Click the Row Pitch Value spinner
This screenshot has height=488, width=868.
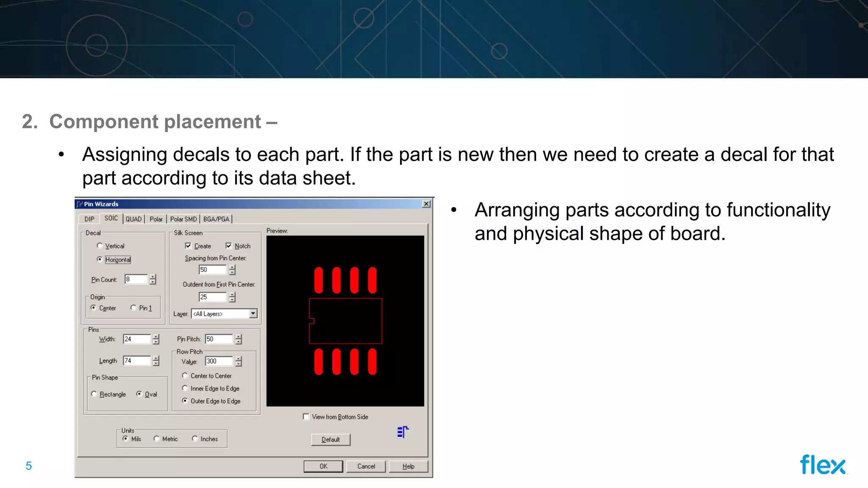point(239,361)
